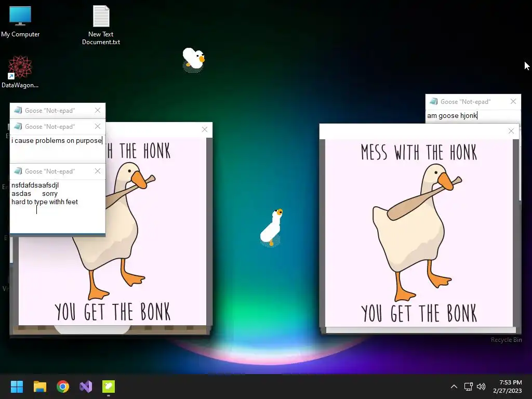
Task: Close the 'am goose hjonk' Not-epad window
Action: (x=513, y=101)
